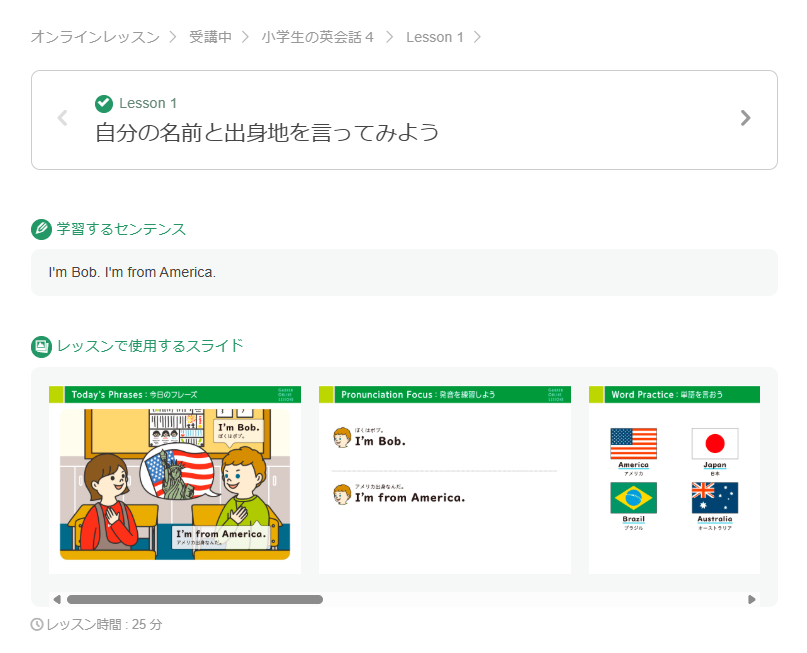
Task: Open the Pronunciation Focus slide thumbnail
Action: [x=444, y=480]
